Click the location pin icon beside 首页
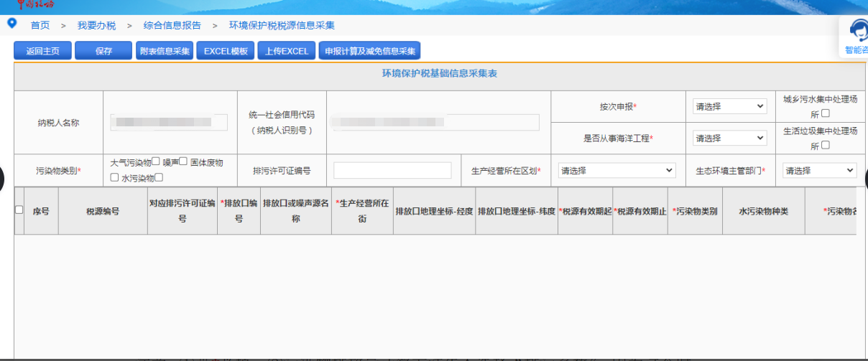The height and width of the screenshot is (361, 868). pos(11,24)
